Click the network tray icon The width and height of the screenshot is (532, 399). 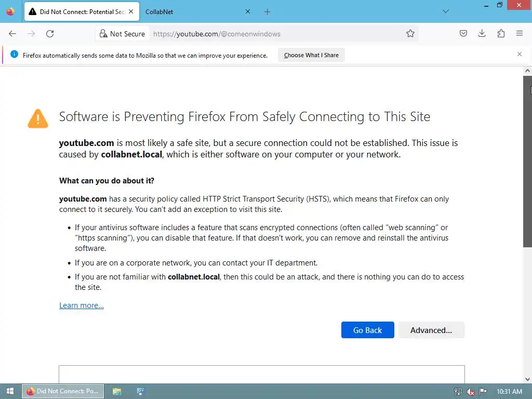pyautogui.click(x=458, y=392)
